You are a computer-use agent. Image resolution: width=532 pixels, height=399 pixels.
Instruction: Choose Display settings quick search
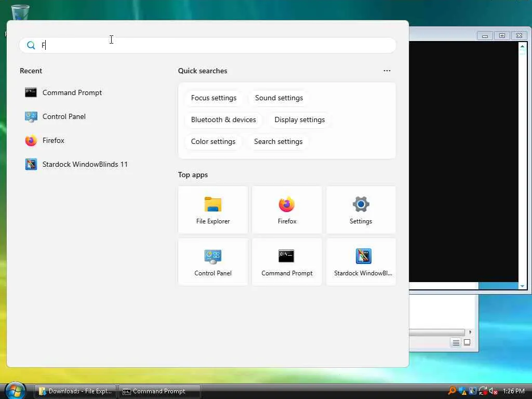[x=300, y=120]
